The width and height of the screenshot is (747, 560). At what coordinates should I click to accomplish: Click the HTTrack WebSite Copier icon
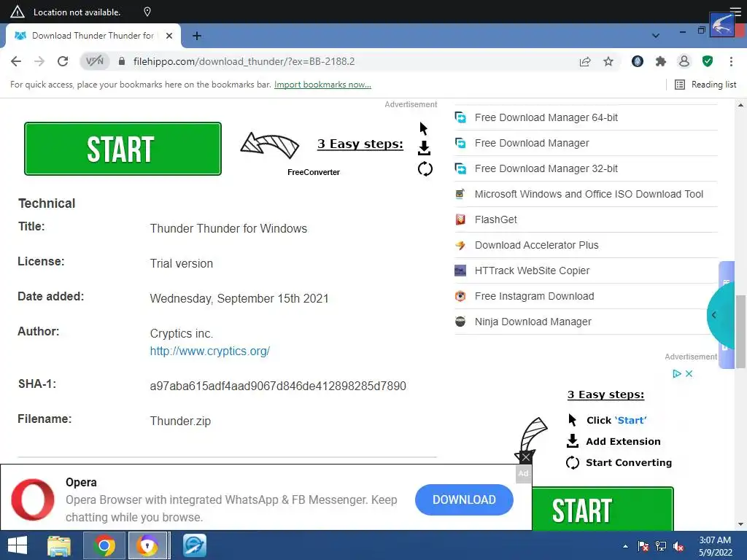click(x=460, y=271)
